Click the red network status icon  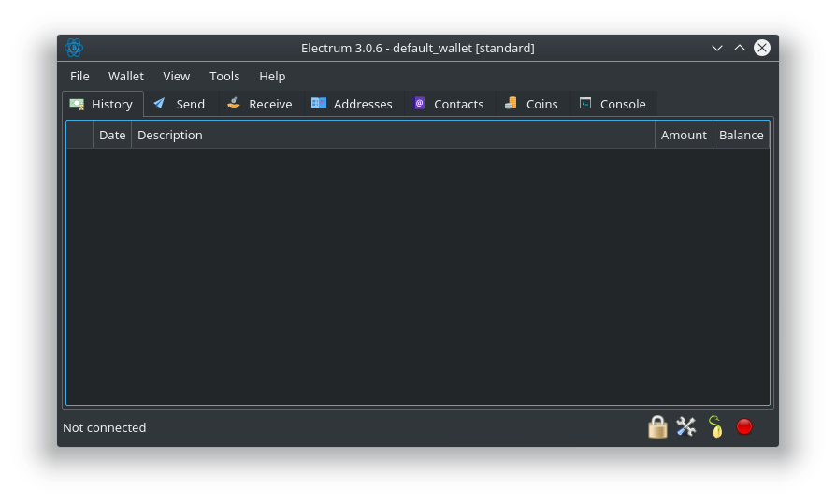tap(744, 426)
